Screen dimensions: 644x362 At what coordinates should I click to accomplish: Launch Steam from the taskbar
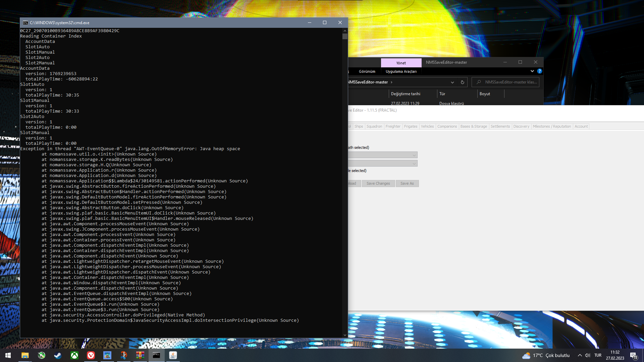(58, 355)
